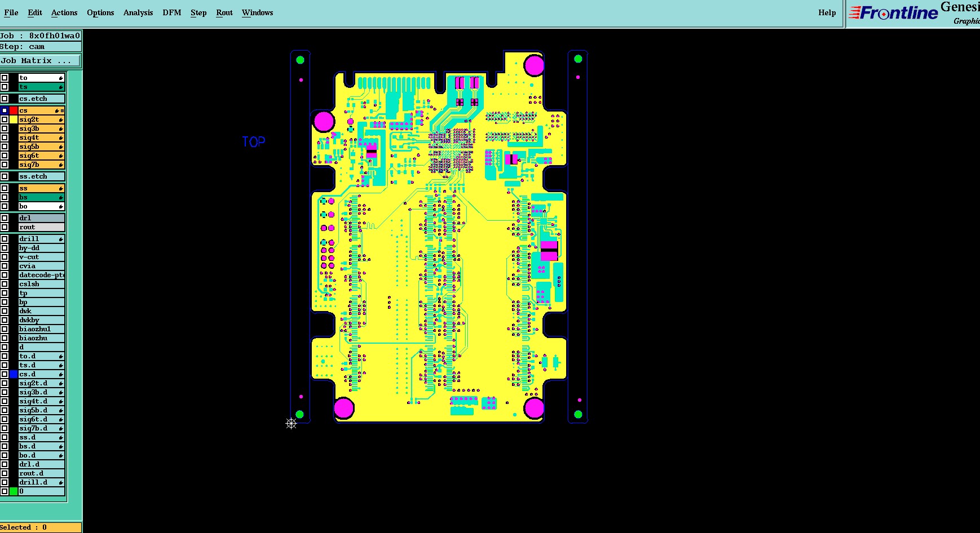The image size is (980, 533).
Task: Open the Help menu
Action: [827, 12]
